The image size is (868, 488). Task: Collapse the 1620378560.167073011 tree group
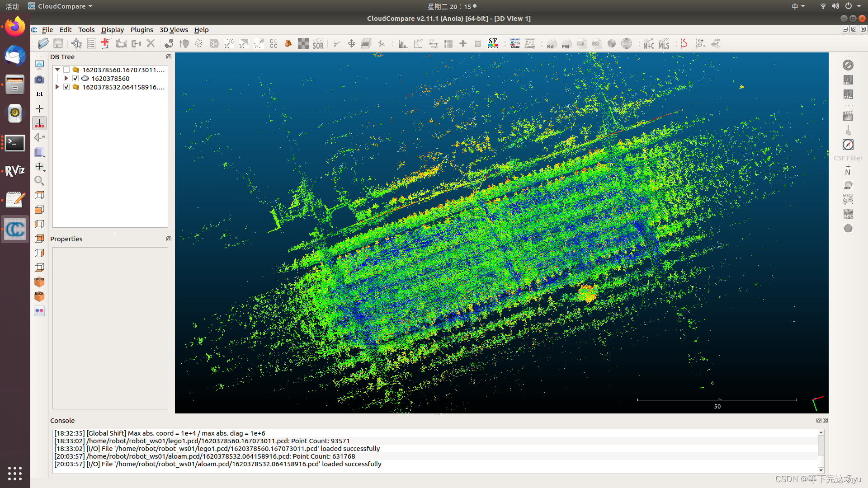[x=57, y=70]
